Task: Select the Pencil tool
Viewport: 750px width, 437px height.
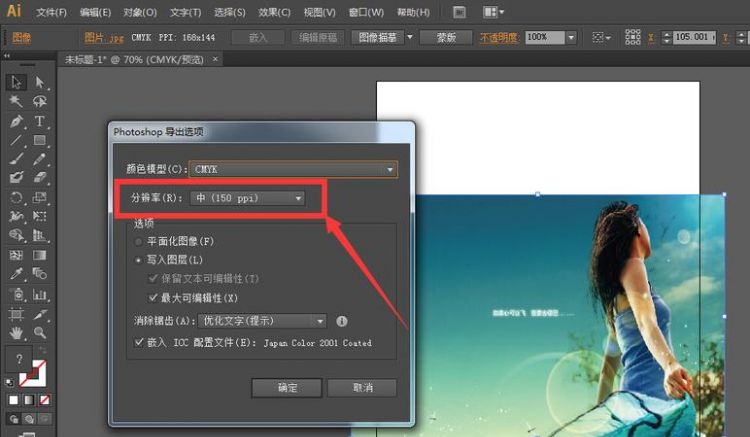Action: coord(40,159)
